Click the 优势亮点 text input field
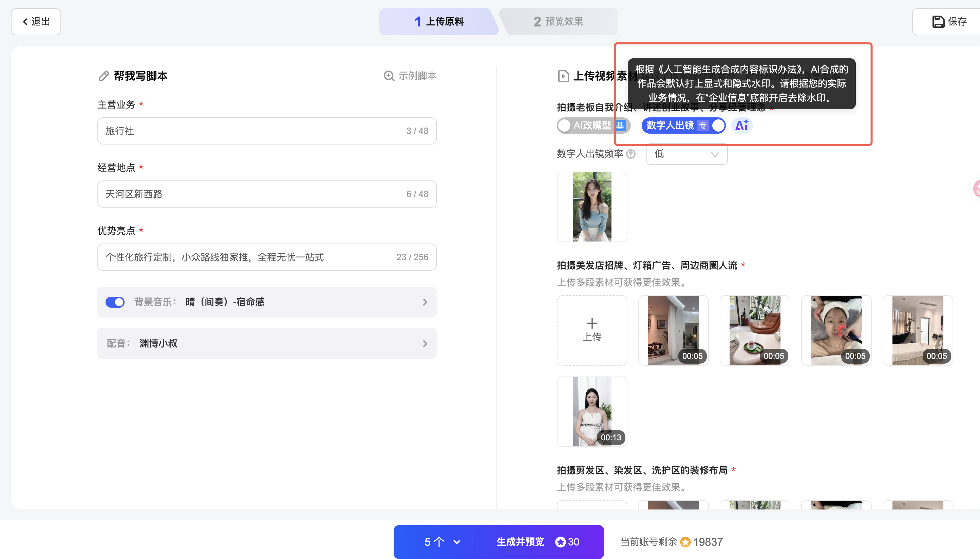Screen dimensions: 980x559 [x=246, y=257]
